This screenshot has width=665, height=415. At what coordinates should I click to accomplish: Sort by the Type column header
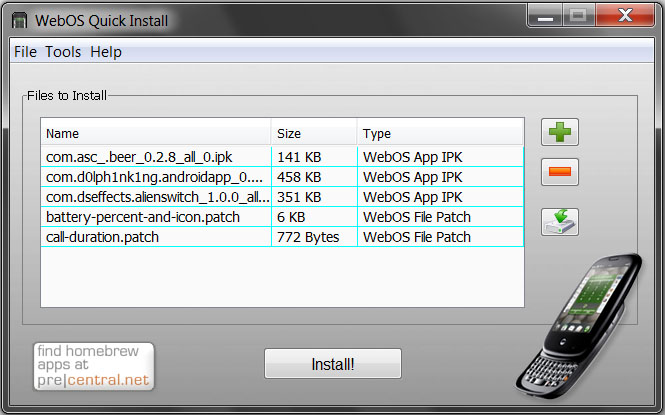[x=441, y=134]
